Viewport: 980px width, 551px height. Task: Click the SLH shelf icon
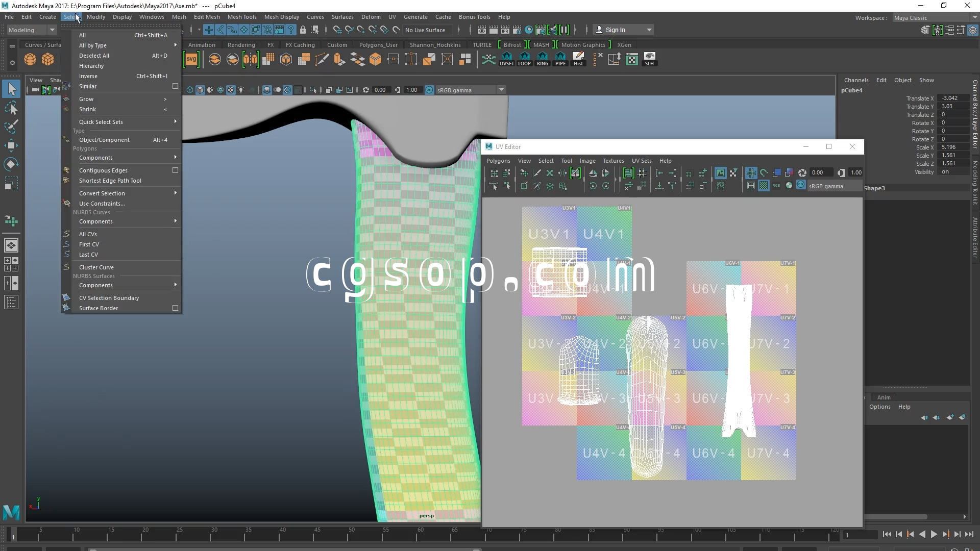(649, 59)
